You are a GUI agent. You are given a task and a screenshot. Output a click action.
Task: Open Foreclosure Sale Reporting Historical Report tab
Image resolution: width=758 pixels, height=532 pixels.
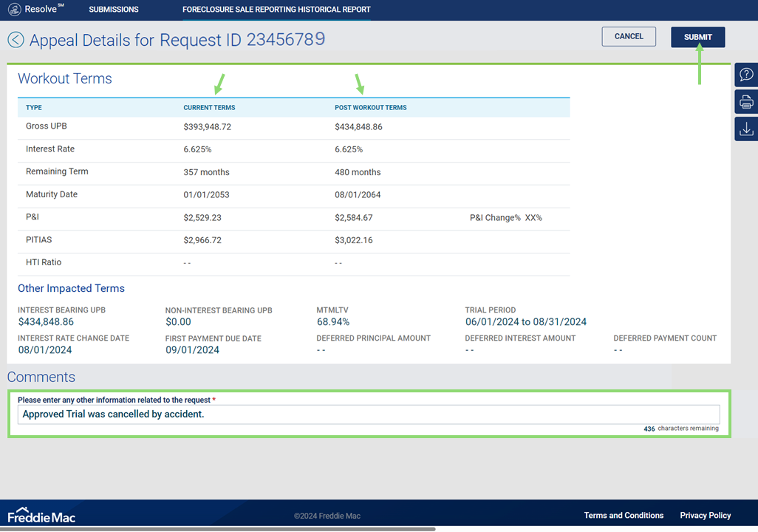276,9
